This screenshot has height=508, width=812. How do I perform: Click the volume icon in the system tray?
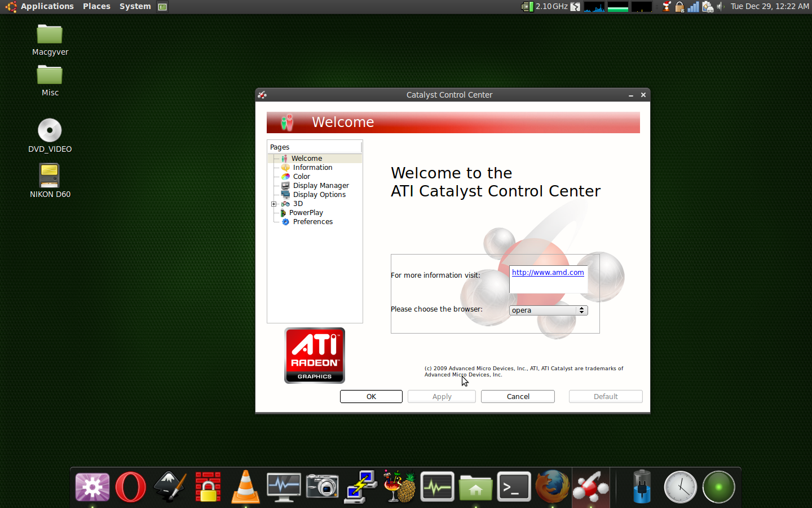click(x=721, y=6)
